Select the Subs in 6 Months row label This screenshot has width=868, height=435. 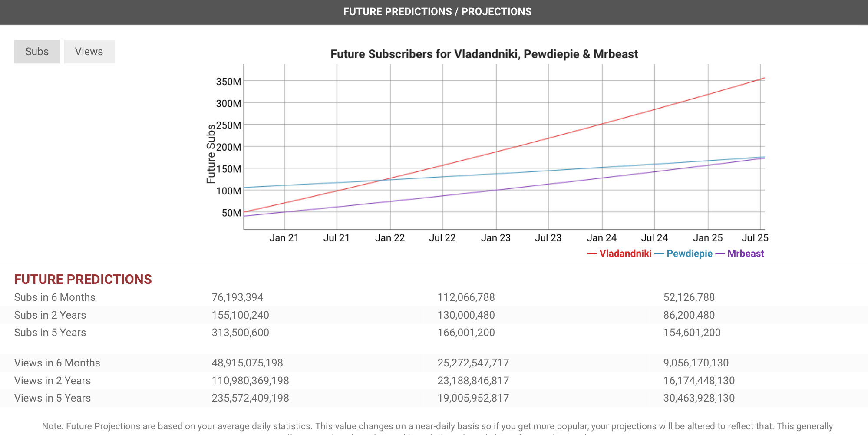pyautogui.click(x=55, y=297)
